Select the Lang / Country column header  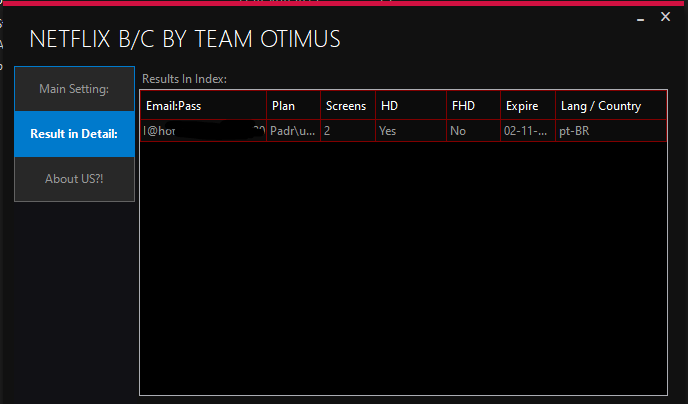pos(610,106)
